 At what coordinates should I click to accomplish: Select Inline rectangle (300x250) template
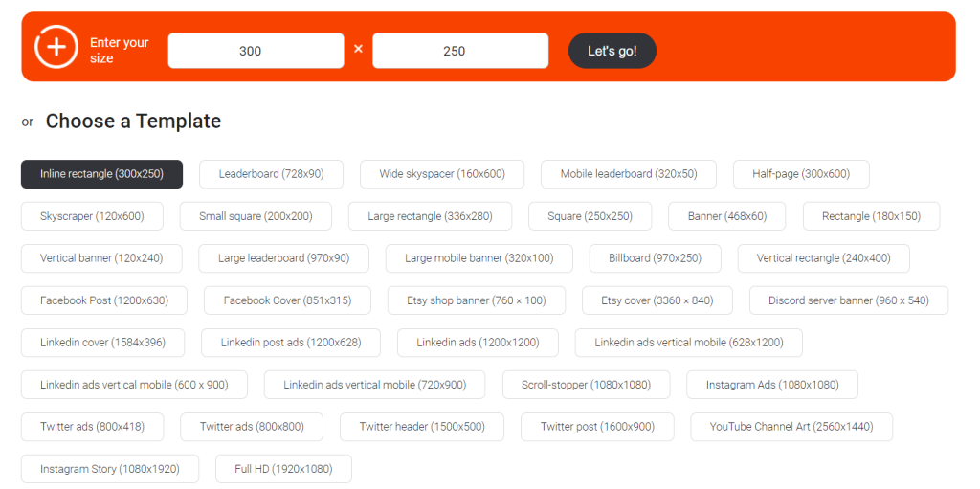(101, 174)
